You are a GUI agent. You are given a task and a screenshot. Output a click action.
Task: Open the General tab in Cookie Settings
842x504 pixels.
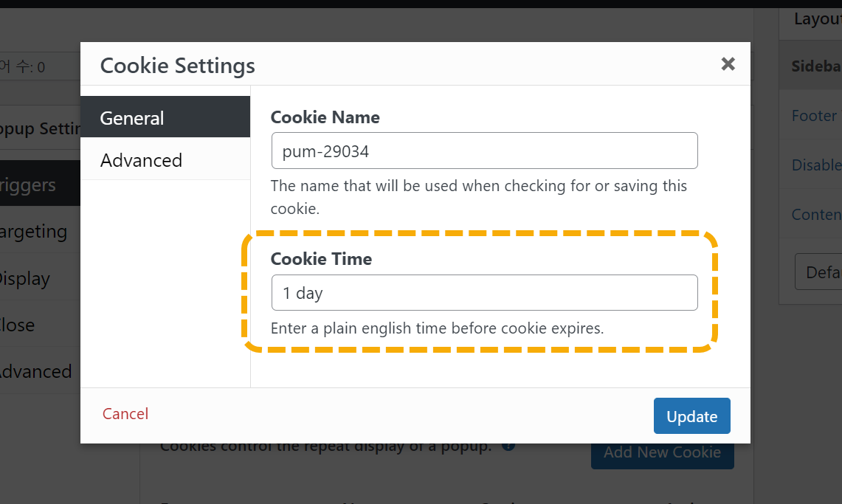point(165,117)
